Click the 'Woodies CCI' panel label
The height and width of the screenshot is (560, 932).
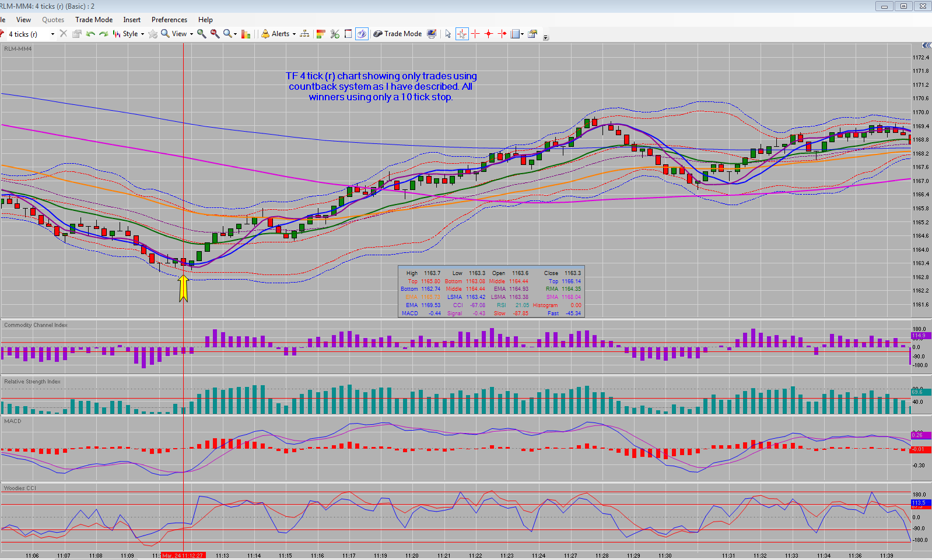20,488
